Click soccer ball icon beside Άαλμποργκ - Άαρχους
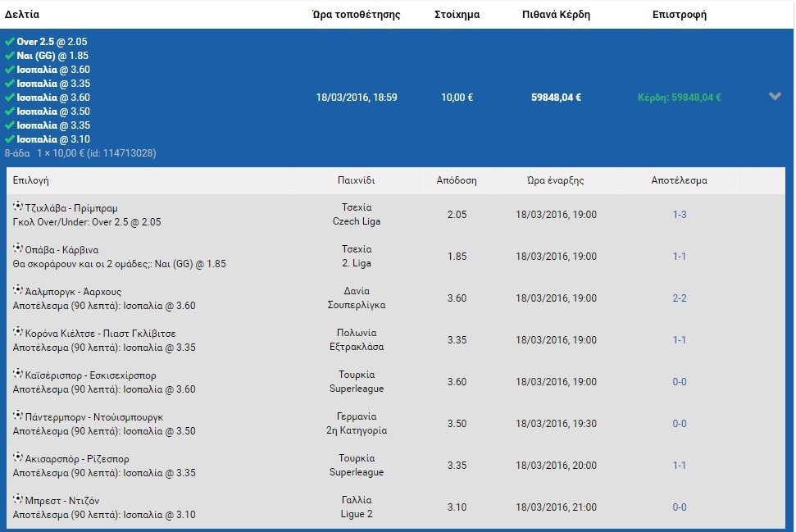The width and height of the screenshot is (796, 532). pyautogui.click(x=18, y=290)
